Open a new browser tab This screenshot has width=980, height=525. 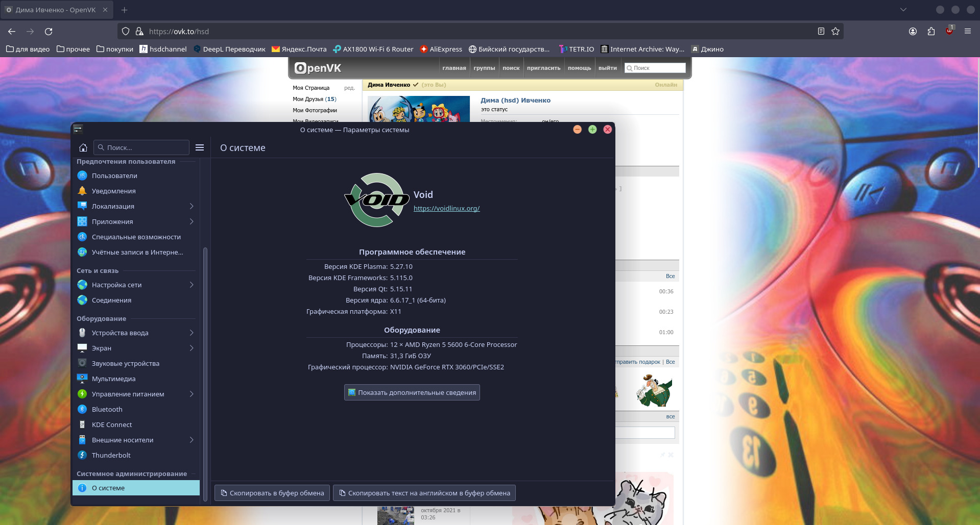pos(125,10)
